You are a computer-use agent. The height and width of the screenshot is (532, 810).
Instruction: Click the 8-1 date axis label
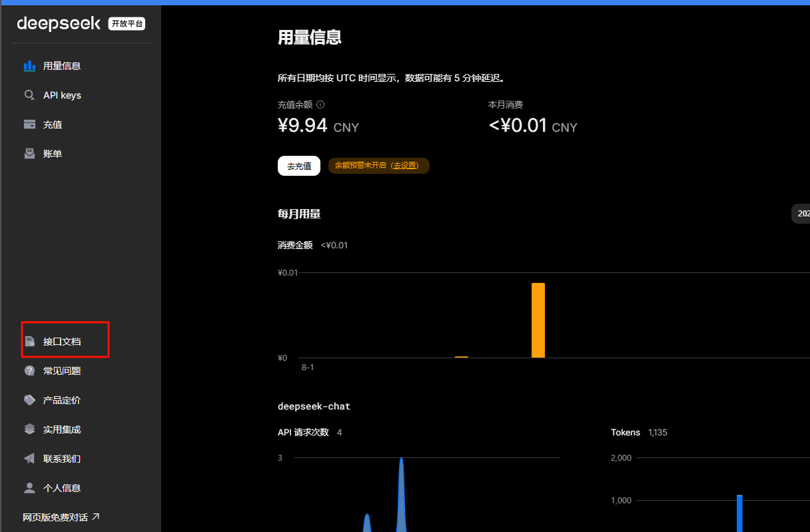[308, 368]
